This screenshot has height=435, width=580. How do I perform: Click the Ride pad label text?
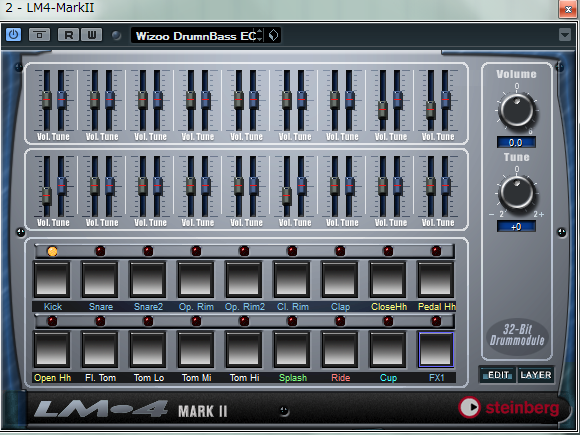tap(340, 378)
